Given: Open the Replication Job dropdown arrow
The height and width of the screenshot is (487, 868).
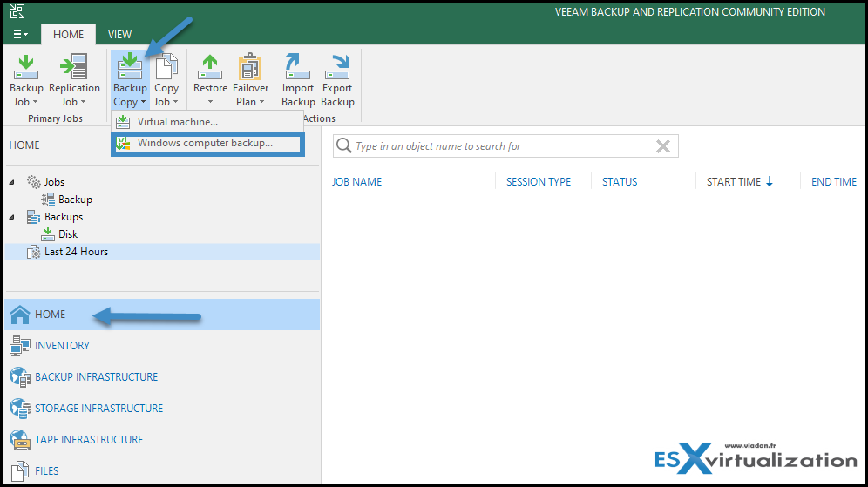Looking at the screenshot, I should tap(84, 103).
